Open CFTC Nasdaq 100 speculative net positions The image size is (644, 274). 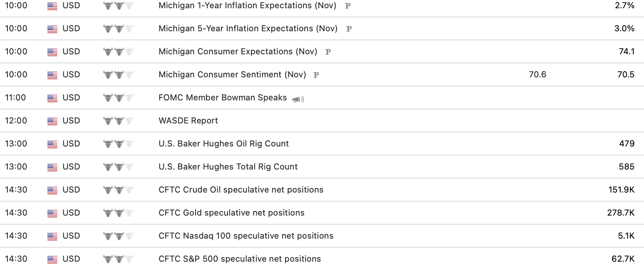pyautogui.click(x=246, y=236)
